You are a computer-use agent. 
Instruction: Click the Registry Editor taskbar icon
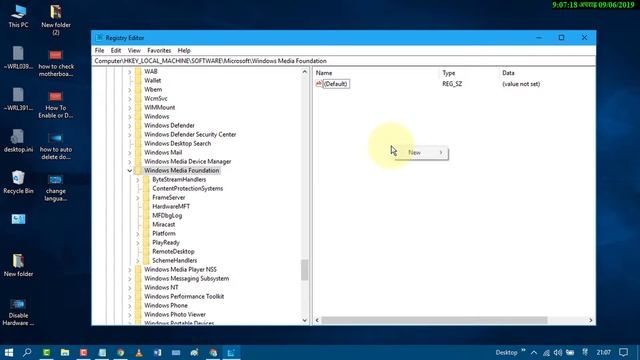coord(231,352)
